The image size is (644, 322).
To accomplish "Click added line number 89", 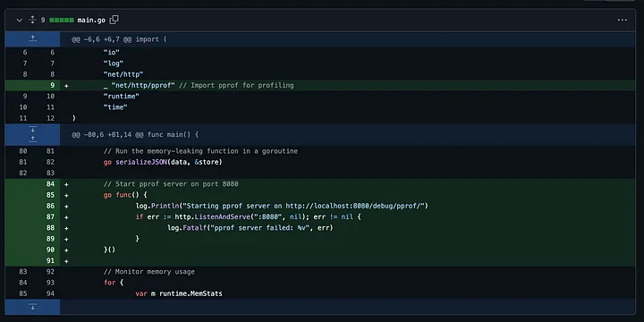I will coord(50,239).
